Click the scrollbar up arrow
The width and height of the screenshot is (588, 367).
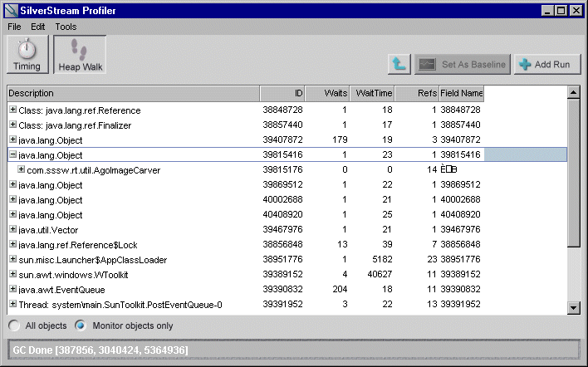[574, 92]
